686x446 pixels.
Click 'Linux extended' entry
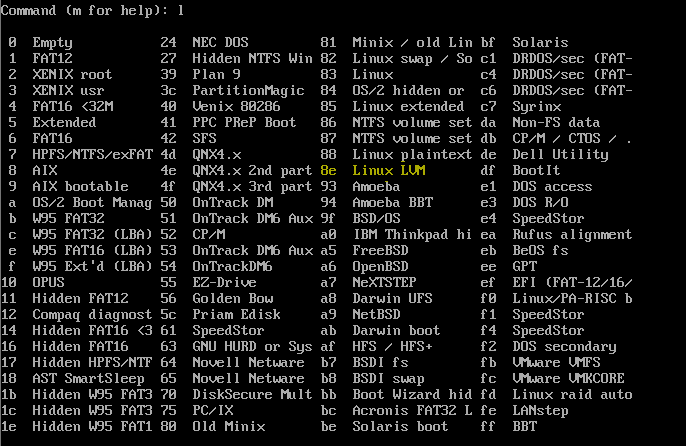click(409, 106)
